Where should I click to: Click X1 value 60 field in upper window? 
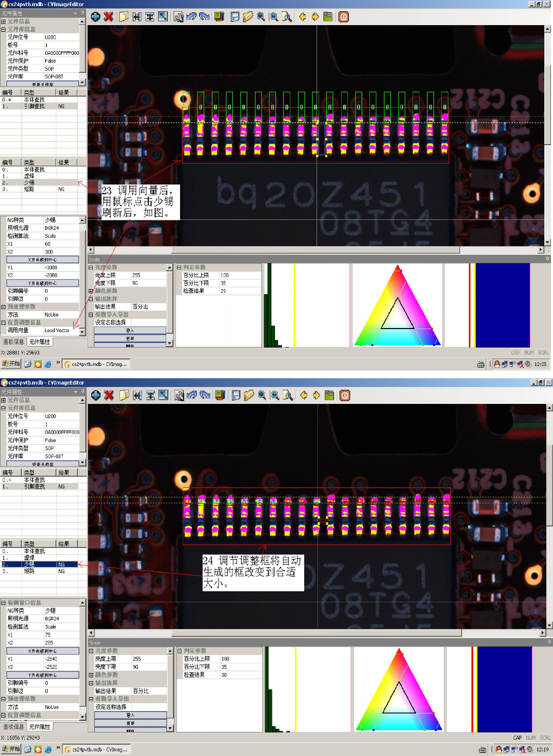(61, 244)
